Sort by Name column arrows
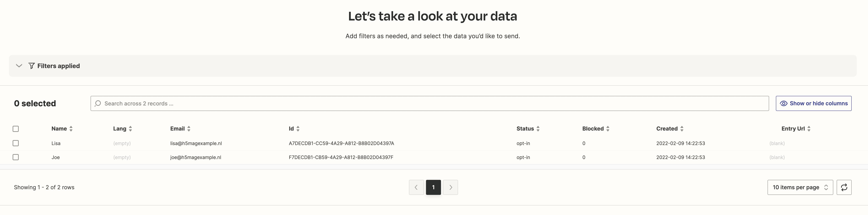This screenshot has width=868, height=215. (x=71, y=129)
